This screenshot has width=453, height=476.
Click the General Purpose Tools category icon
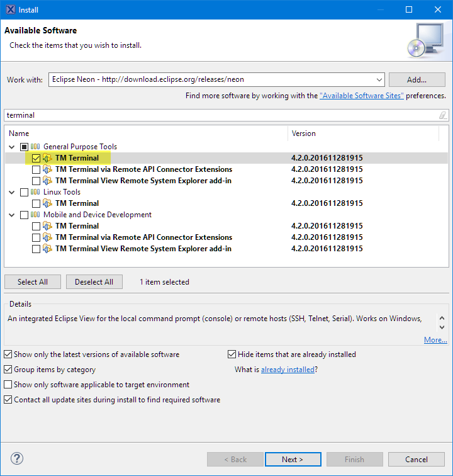click(x=35, y=147)
